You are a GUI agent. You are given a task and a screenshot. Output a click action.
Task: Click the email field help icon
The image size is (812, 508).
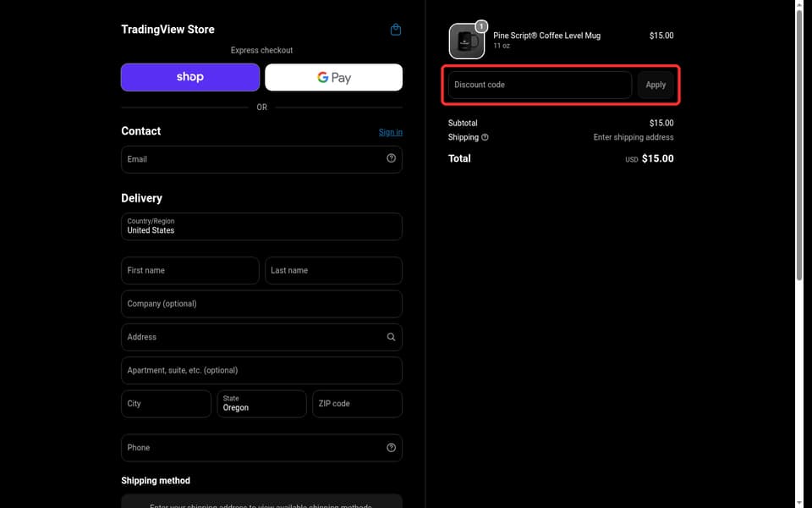coord(391,158)
